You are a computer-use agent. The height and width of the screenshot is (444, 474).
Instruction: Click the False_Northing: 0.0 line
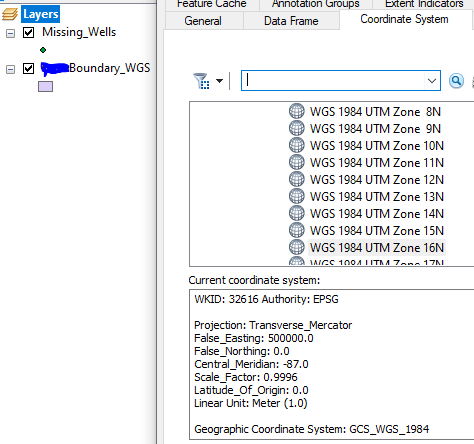(x=242, y=351)
